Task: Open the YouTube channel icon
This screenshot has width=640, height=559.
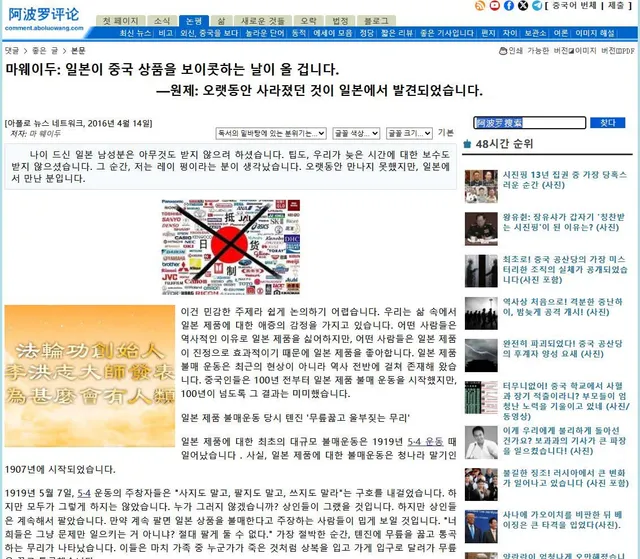Action: [495, 6]
